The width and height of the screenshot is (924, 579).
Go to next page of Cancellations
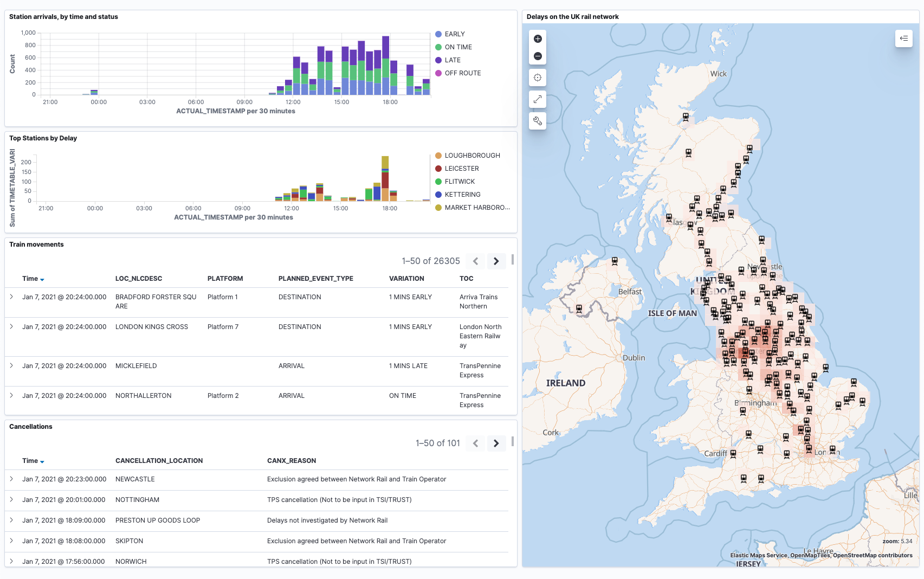(496, 443)
